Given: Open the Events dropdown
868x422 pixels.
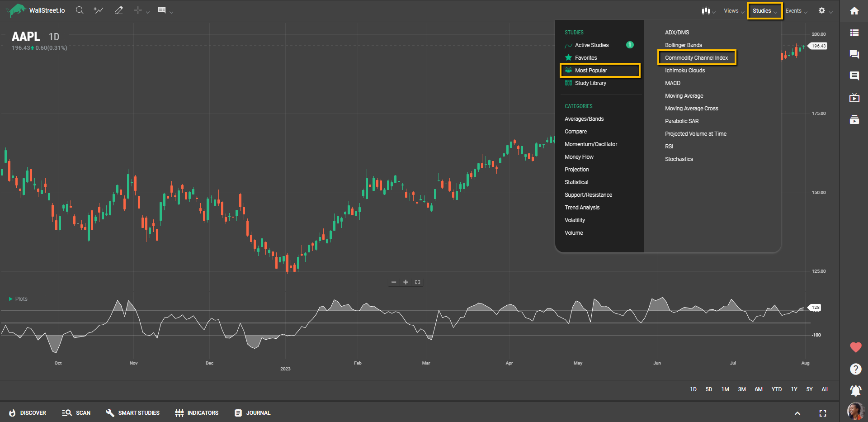Looking at the screenshot, I should 796,11.
